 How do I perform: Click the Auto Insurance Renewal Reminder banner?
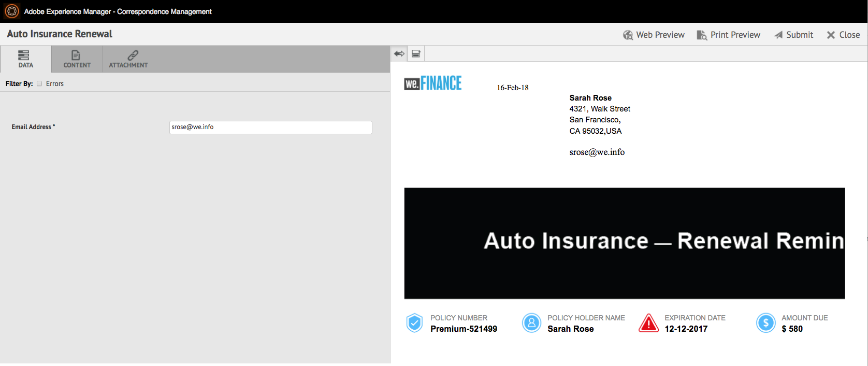(624, 243)
